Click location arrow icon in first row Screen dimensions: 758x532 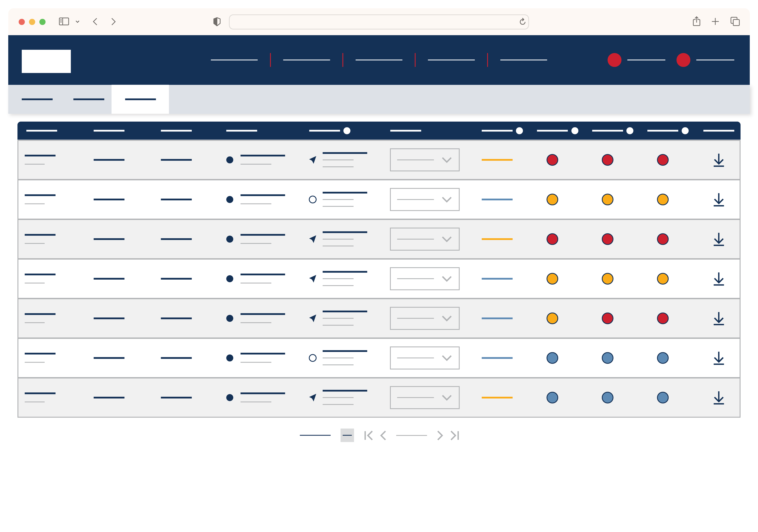tap(313, 160)
